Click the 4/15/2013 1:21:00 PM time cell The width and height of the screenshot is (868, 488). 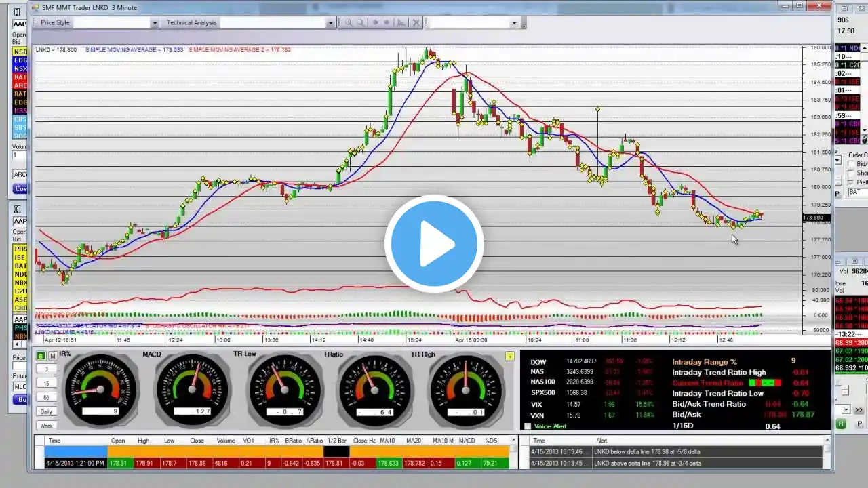pos(75,463)
